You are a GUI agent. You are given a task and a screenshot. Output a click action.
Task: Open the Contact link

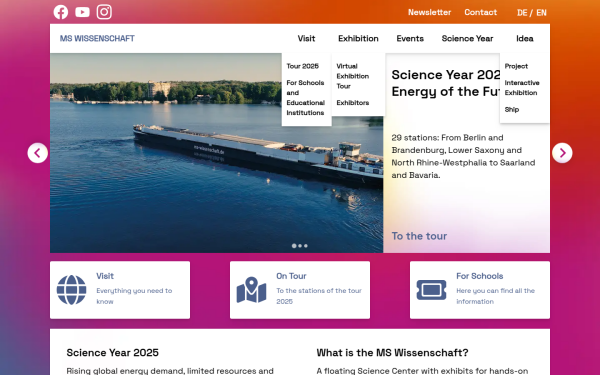(481, 12)
